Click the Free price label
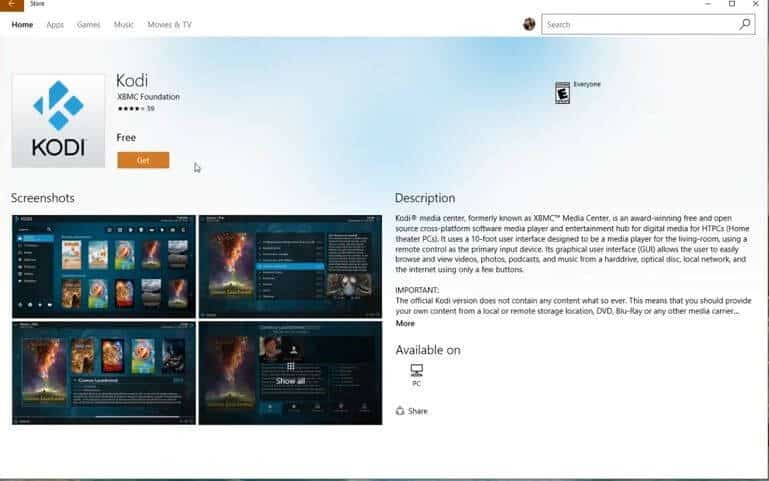Screen dimensions: 769x481 tap(126, 138)
